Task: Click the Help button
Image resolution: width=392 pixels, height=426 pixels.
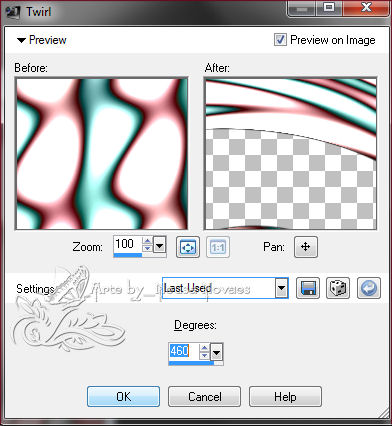Action: point(285,396)
